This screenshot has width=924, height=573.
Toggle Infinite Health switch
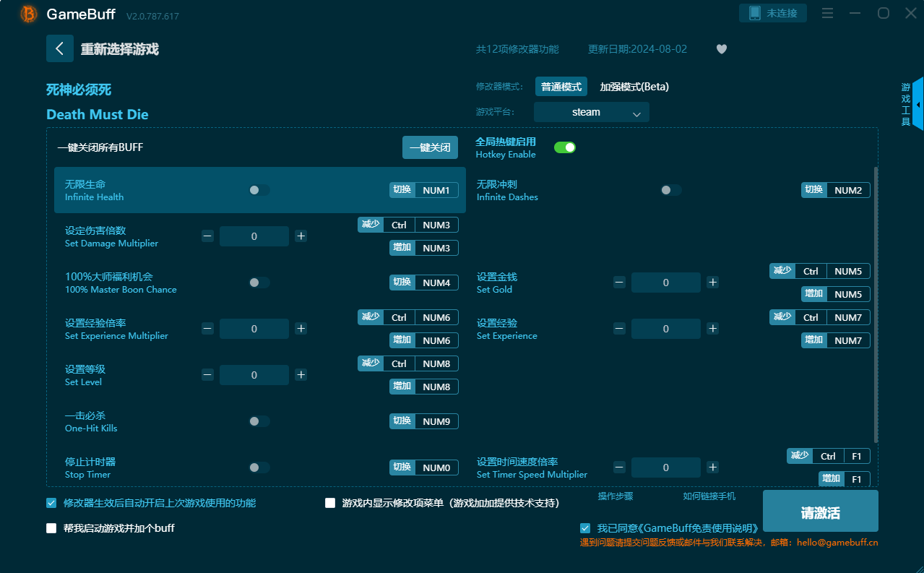click(259, 190)
